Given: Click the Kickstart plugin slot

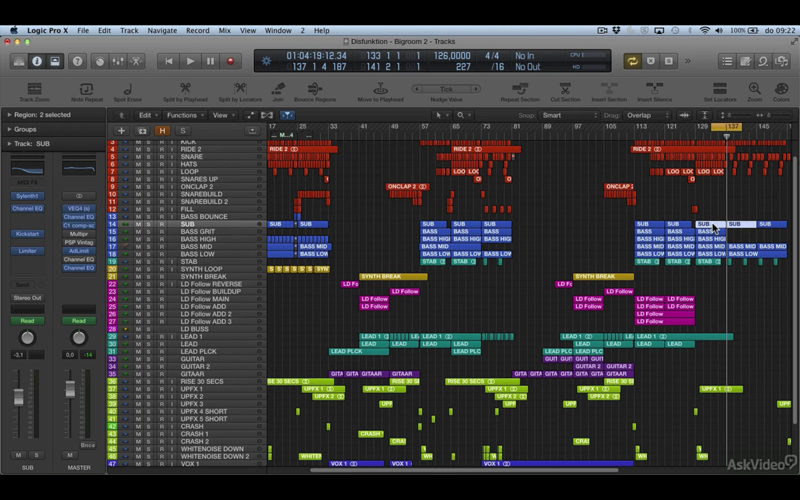Looking at the screenshot, I should coord(28,234).
